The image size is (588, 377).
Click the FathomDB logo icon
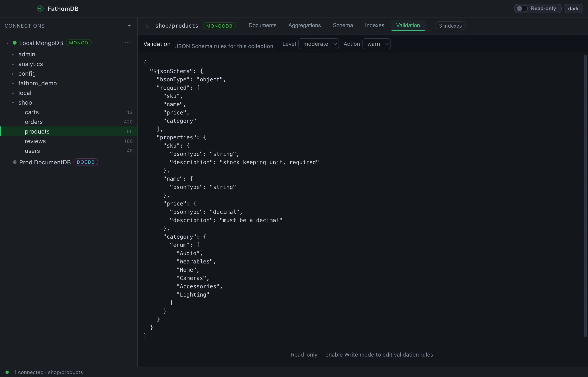[40, 9]
